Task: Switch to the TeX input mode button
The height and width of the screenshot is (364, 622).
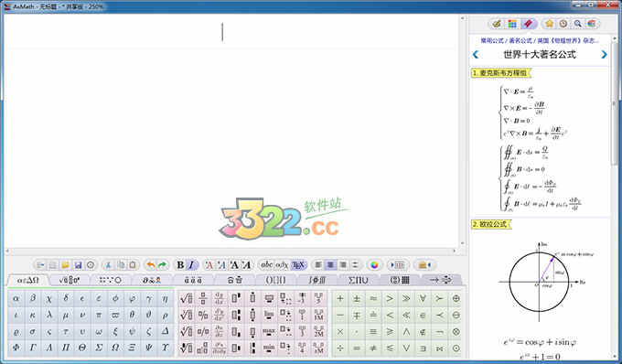Action: click(298, 265)
